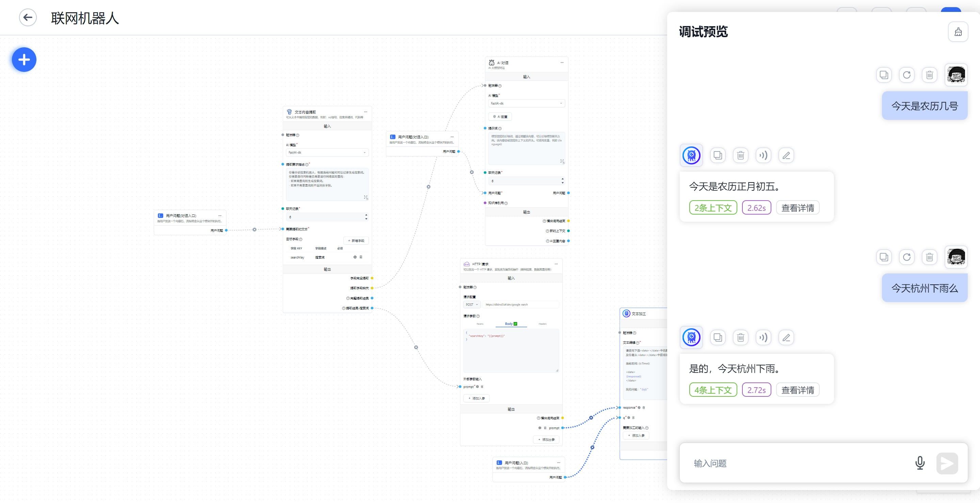This screenshot has height=503, width=980.
Task: Regenerate the 今天杭州下雨么 question
Action: [906, 257]
